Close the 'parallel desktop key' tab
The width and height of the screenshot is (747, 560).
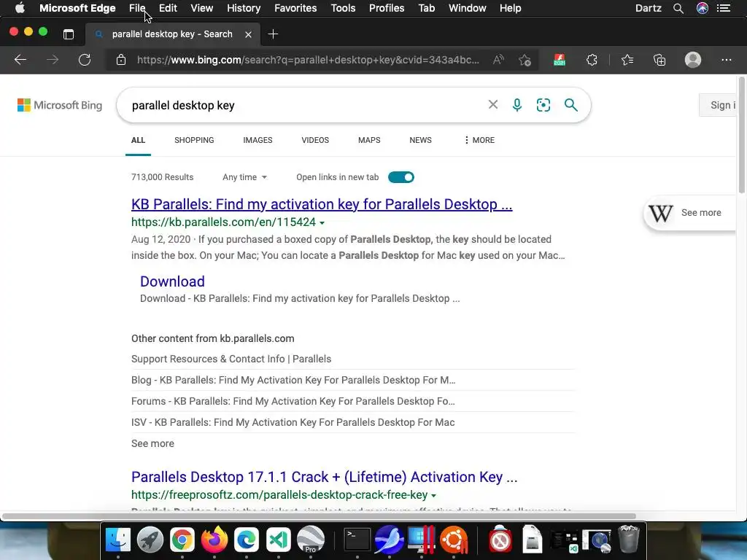point(248,34)
